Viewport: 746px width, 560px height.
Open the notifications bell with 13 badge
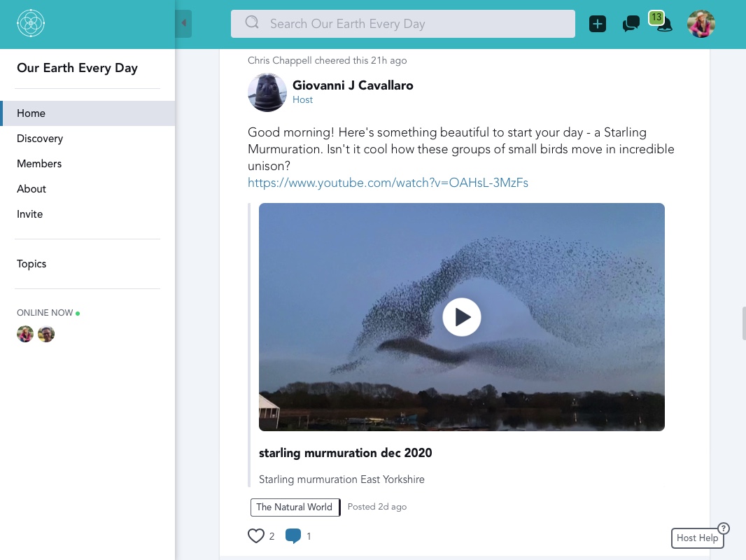(661, 22)
